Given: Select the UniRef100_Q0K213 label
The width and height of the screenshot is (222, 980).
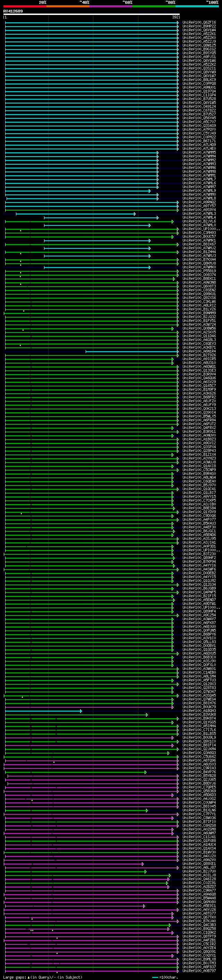Looking at the screenshot, I should [x=199, y=408].
